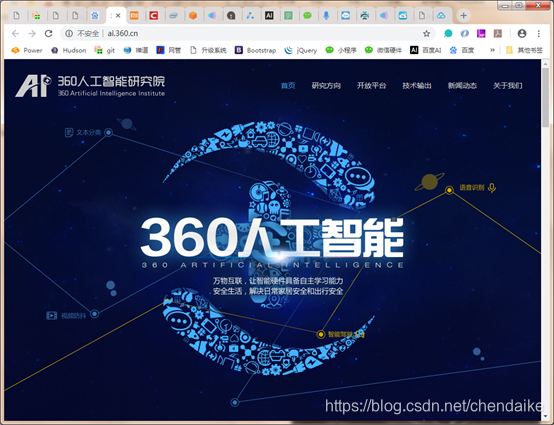Open the Hudson bookmark
This screenshot has height=425, width=554.
(x=69, y=50)
